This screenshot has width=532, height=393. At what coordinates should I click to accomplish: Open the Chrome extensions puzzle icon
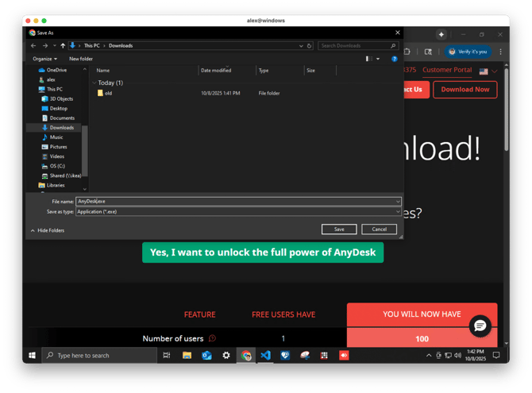pos(407,52)
